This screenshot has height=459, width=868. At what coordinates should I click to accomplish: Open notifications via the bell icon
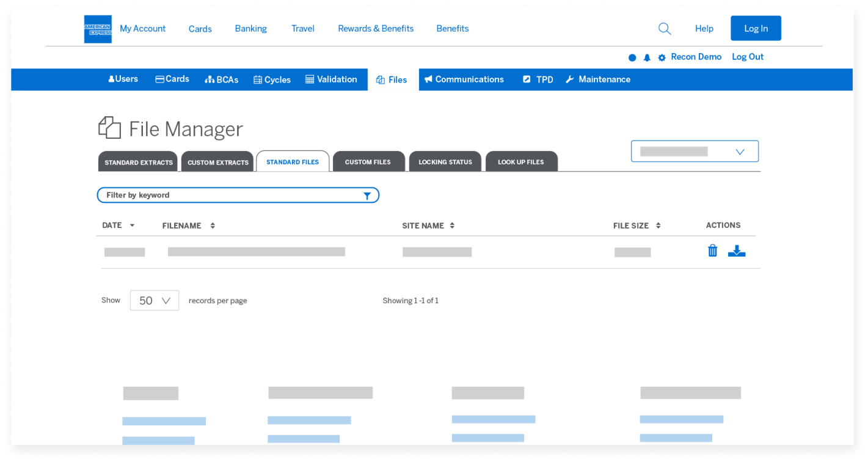647,57
